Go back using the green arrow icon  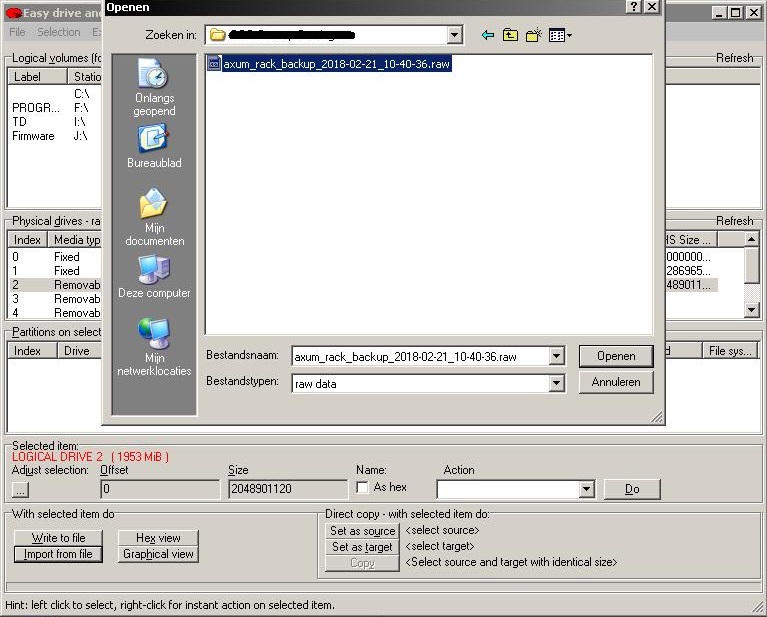point(487,35)
